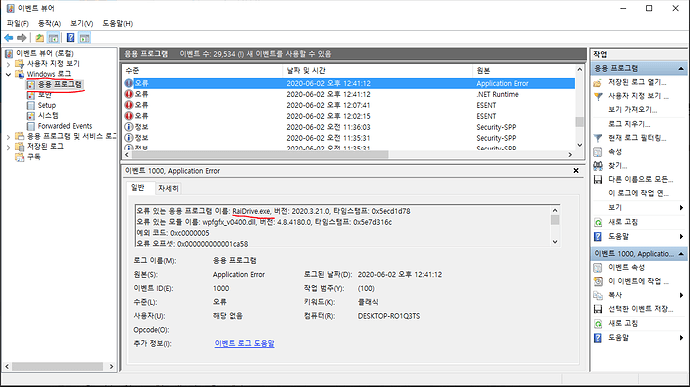Toggle the action pane toolbar icon
690x387 pixels.
pos(84,38)
